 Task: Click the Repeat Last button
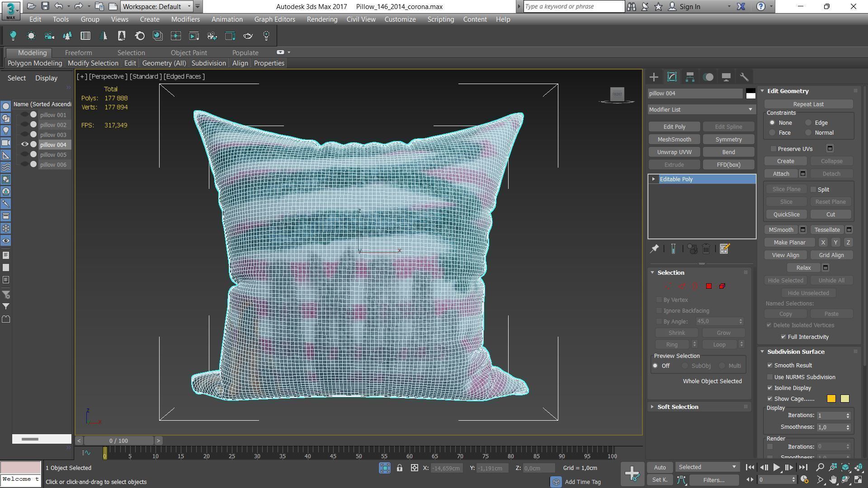point(808,104)
